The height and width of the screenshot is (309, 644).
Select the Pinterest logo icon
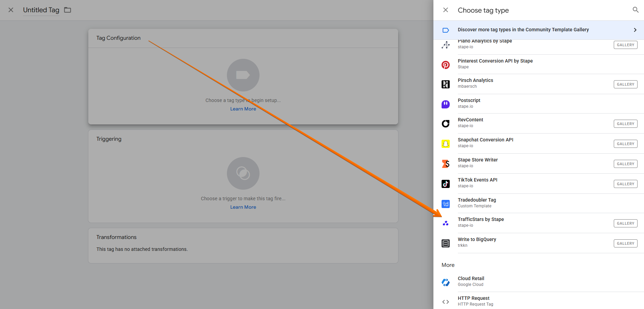tap(446, 65)
